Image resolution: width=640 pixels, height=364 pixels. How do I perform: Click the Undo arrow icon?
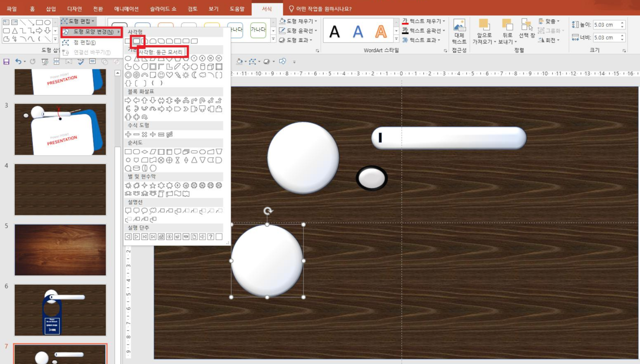tap(18, 62)
